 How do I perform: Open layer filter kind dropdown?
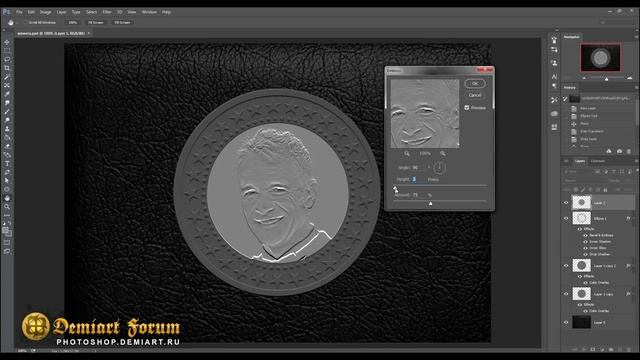578,172
